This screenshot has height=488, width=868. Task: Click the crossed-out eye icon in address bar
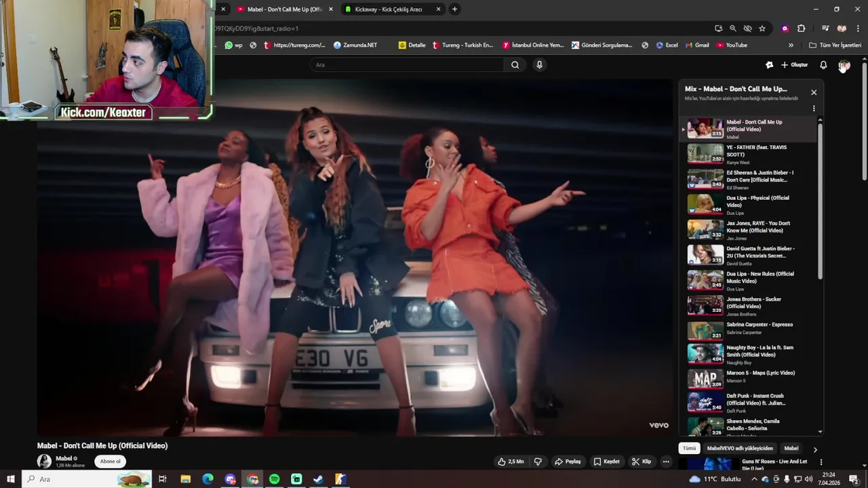tap(747, 28)
